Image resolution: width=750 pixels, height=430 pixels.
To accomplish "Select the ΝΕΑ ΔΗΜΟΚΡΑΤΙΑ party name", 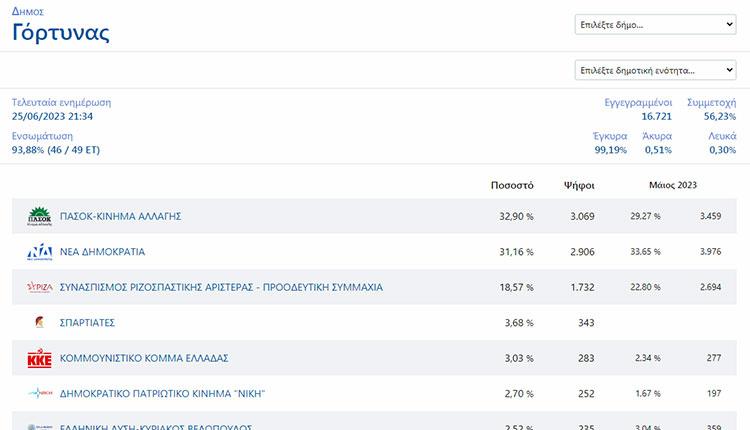I will pyautogui.click(x=102, y=252).
